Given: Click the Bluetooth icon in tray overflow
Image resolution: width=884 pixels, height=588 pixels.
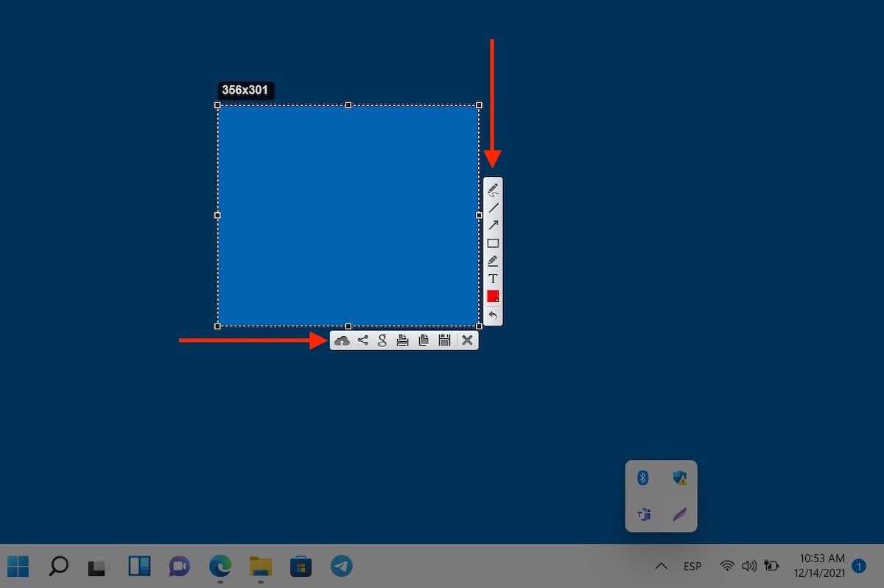Looking at the screenshot, I should 642,478.
